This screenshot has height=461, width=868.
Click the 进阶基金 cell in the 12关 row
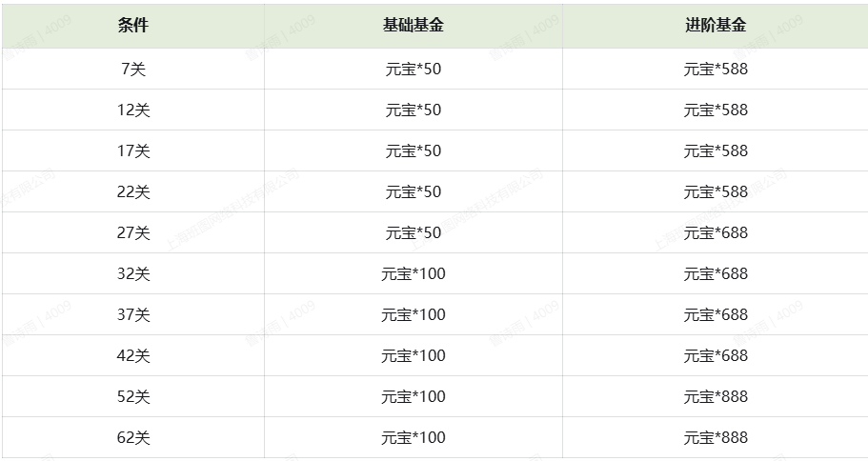tap(716, 110)
